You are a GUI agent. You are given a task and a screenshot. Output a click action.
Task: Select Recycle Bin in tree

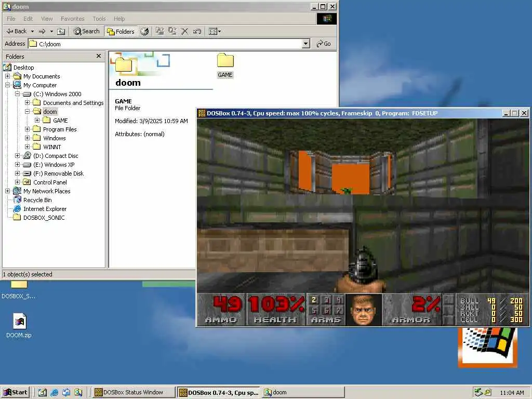coord(37,200)
